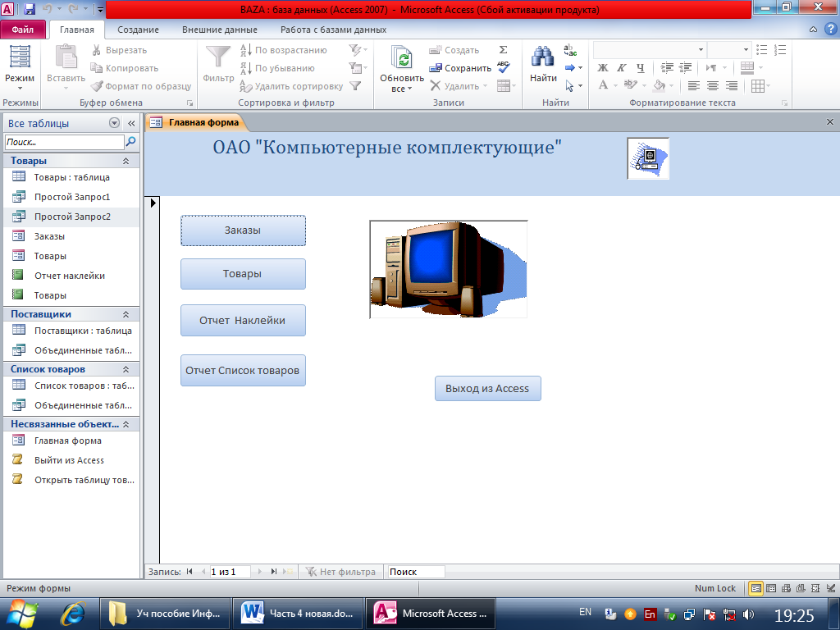Click the Товары form button
840x630 pixels.
243,274
